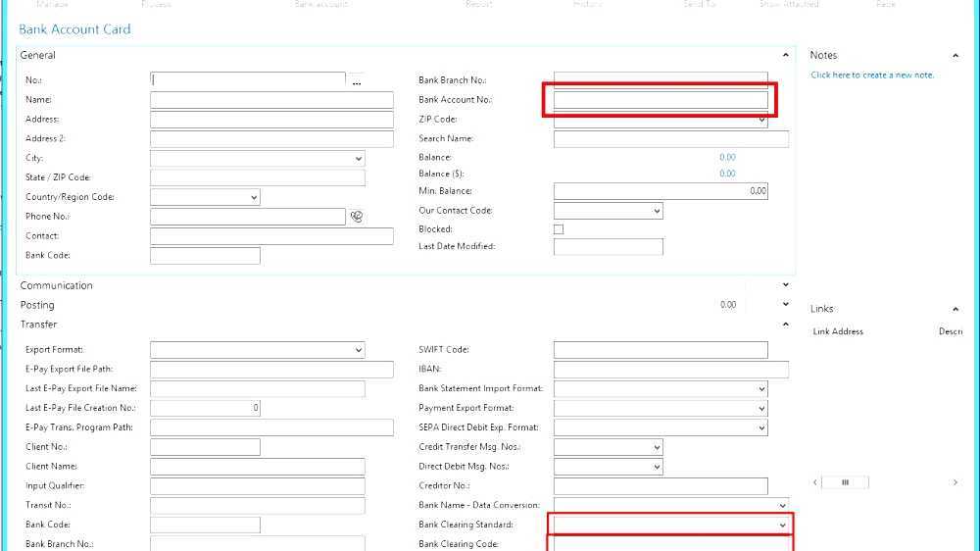The image size is (980, 551).
Task: Click the Client Name input field
Action: [x=258, y=466]
